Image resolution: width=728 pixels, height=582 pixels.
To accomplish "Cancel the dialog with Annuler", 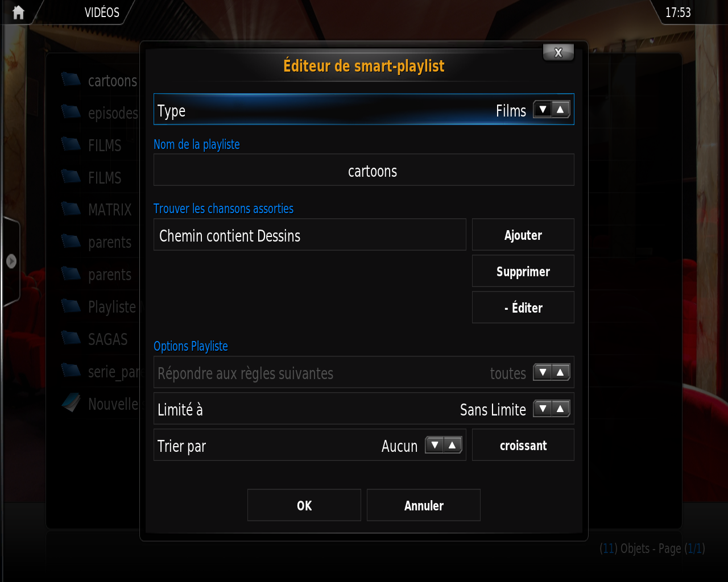I will [424, 505].
